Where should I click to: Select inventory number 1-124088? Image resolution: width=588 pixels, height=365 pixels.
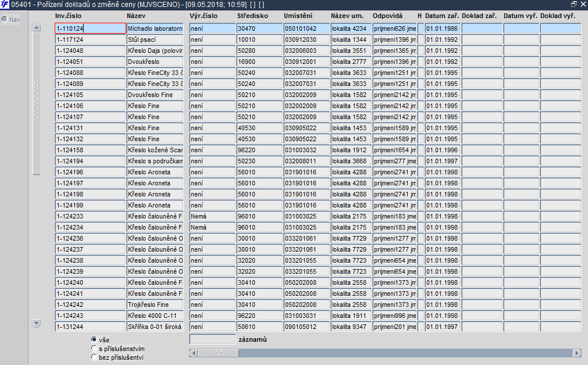tap(90, 73)
